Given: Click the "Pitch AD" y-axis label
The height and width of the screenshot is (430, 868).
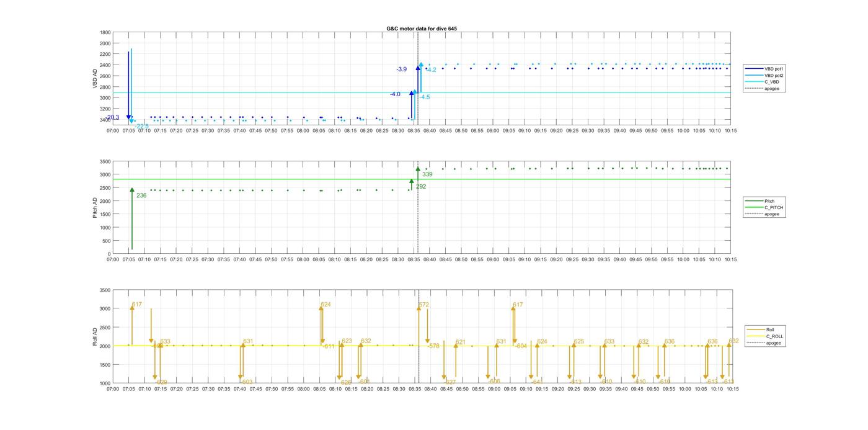Looking at the screenshot, I should [95, 208].
